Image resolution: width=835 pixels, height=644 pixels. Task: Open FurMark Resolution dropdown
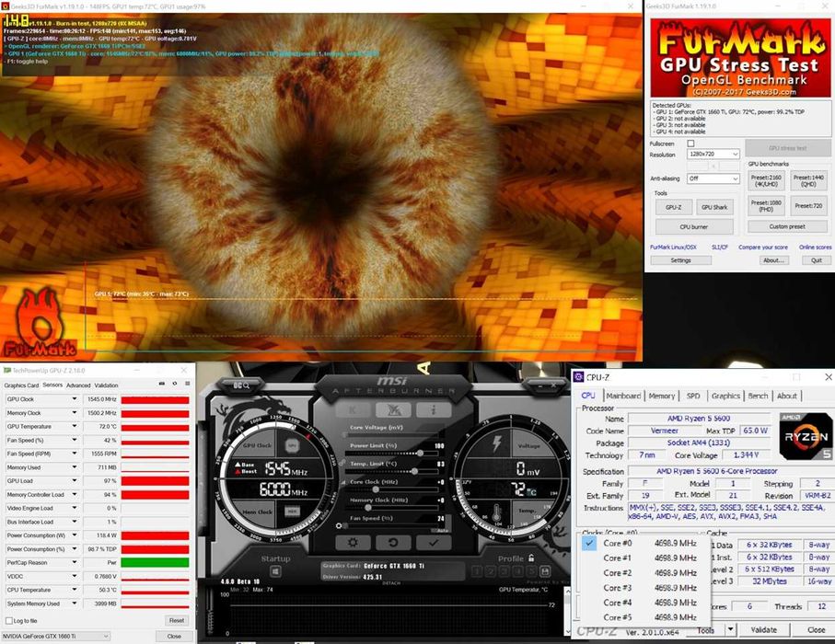pos(713,154)
